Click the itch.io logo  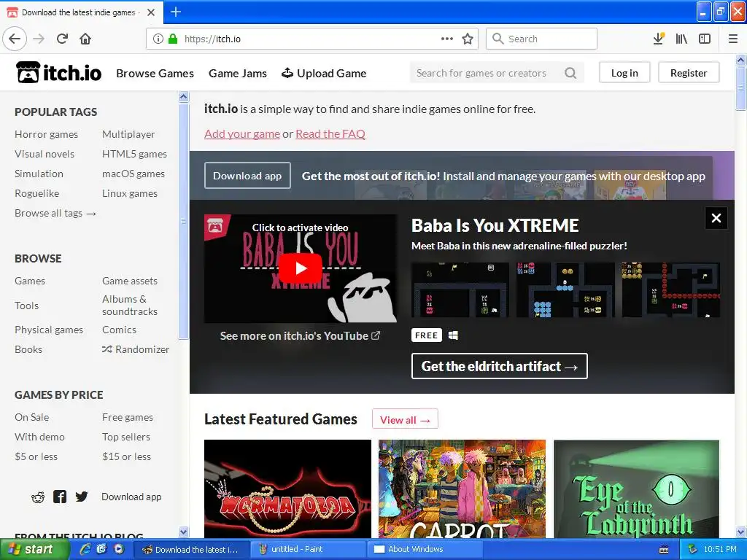pyautogui.click(x=58, y=73)
